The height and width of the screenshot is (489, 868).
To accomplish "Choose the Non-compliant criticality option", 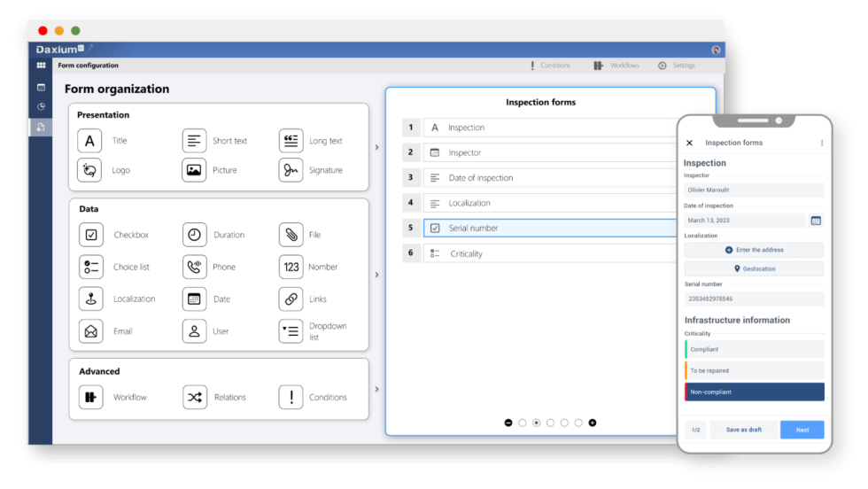I will click(x=754, y=392).
